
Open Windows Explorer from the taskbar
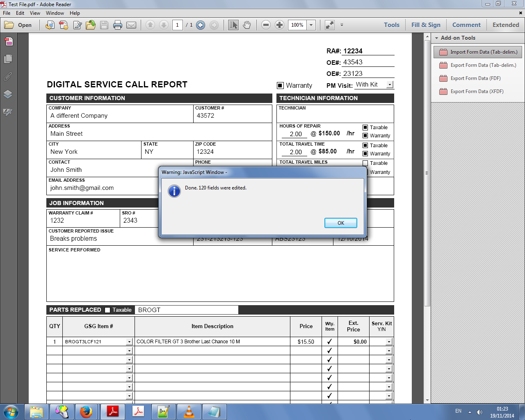pyautogui.click(x=37, y=411)
